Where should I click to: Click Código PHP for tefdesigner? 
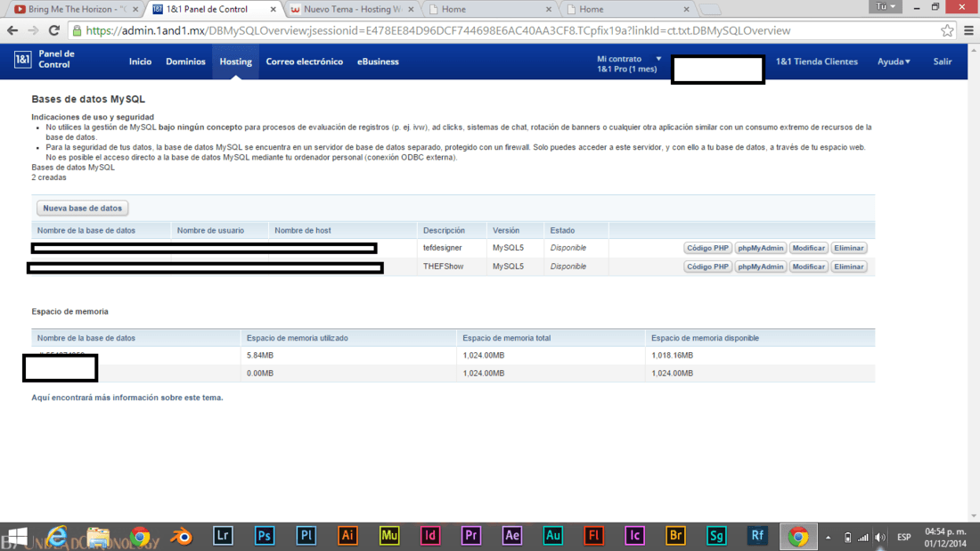[x=707, y=248]
